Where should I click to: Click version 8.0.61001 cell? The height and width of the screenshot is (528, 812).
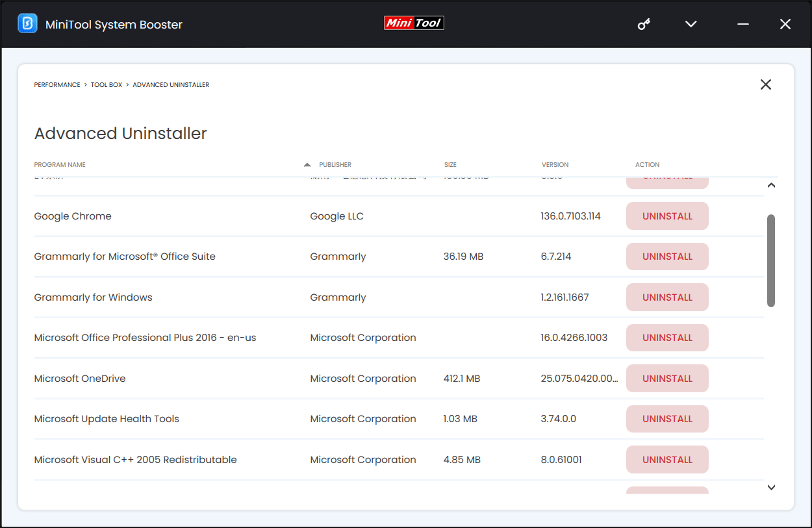[561, 460]
